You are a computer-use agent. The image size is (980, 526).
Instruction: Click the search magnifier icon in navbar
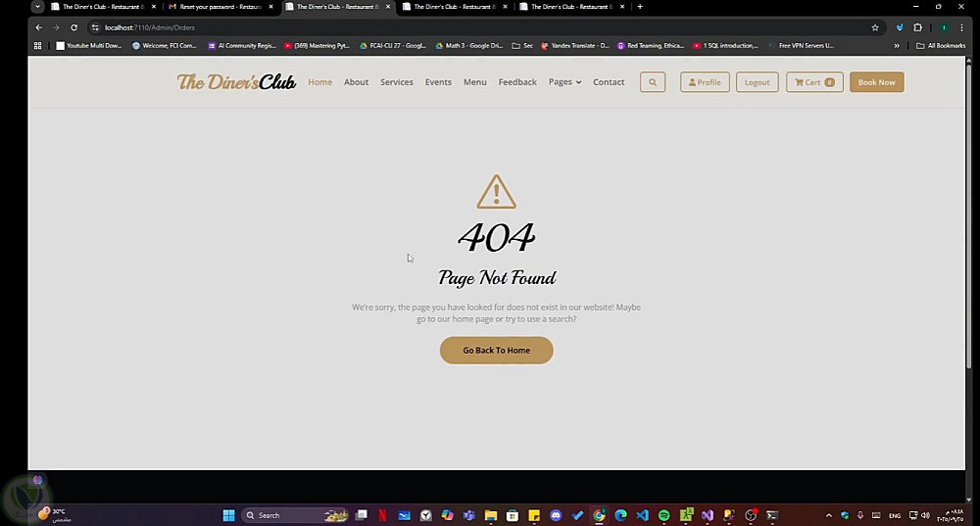pyautogui.click(x=653, y=82)
